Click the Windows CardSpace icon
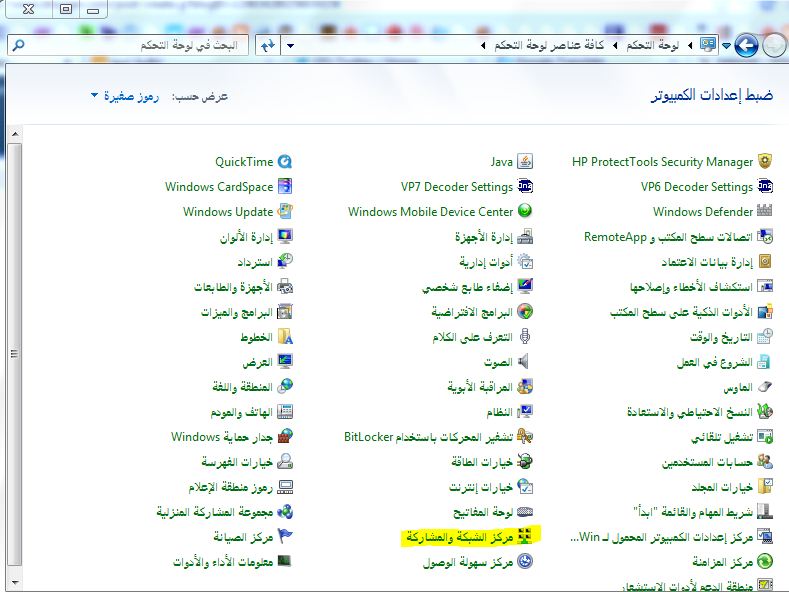The height and width of the screenshot is (592, 789). 285,186
